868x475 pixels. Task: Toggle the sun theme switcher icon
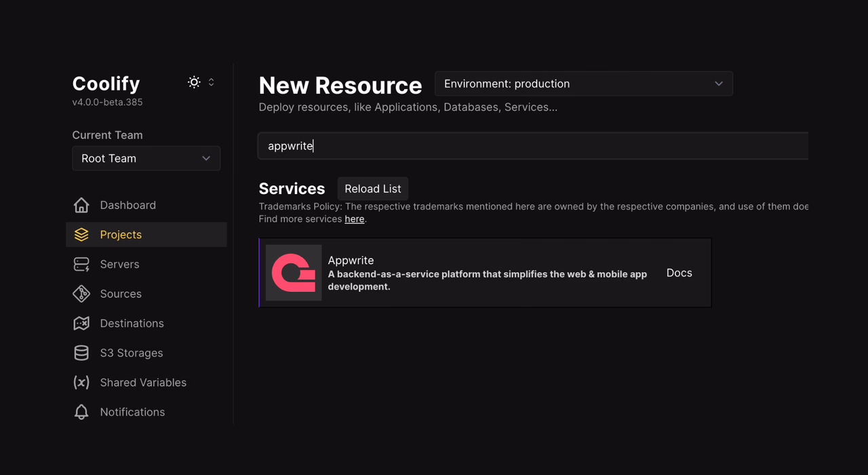click(194, 82)
